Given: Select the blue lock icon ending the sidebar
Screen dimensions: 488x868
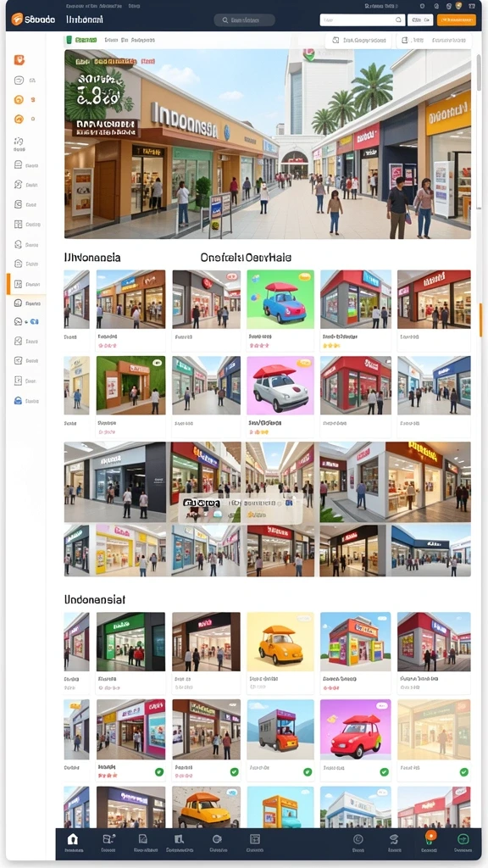Looking at the screenshot, I should (x=19, y=400).
